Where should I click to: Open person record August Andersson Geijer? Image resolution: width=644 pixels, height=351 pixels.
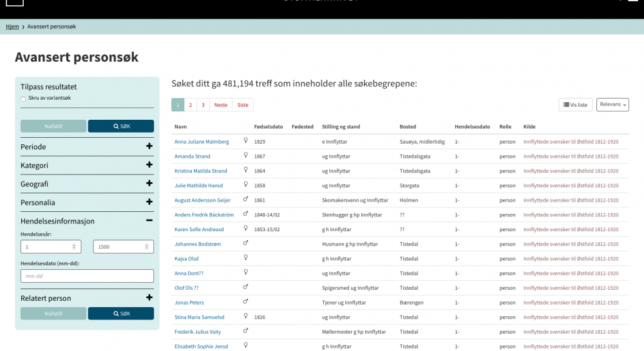click(202, 200)
